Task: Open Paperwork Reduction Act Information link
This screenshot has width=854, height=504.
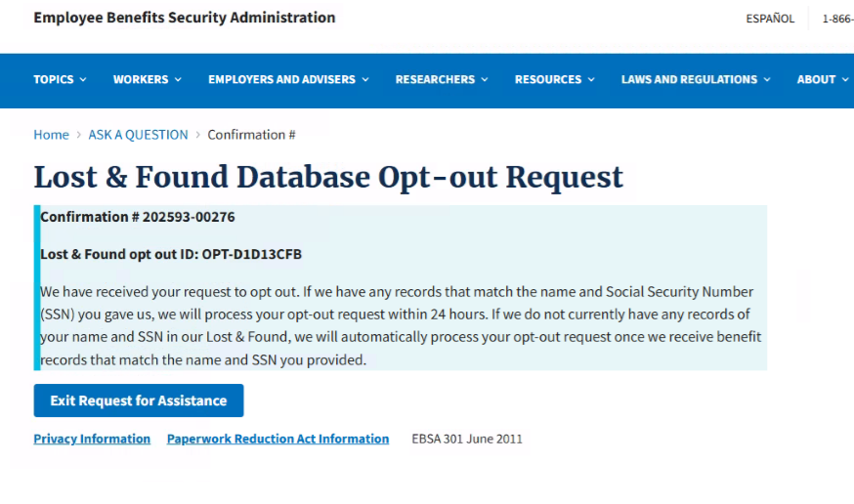Action: pyautogui.click(x=278, y=440)
